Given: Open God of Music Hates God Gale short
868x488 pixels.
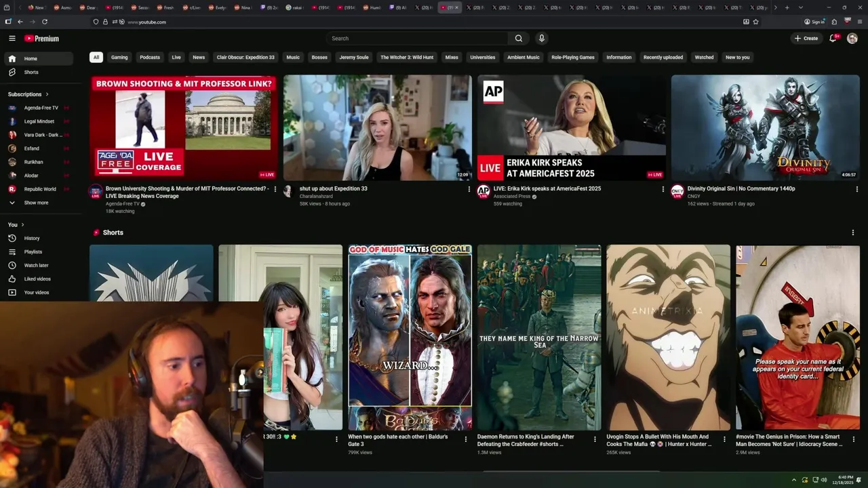Looking at the screenshot, I should click(410, 338).
